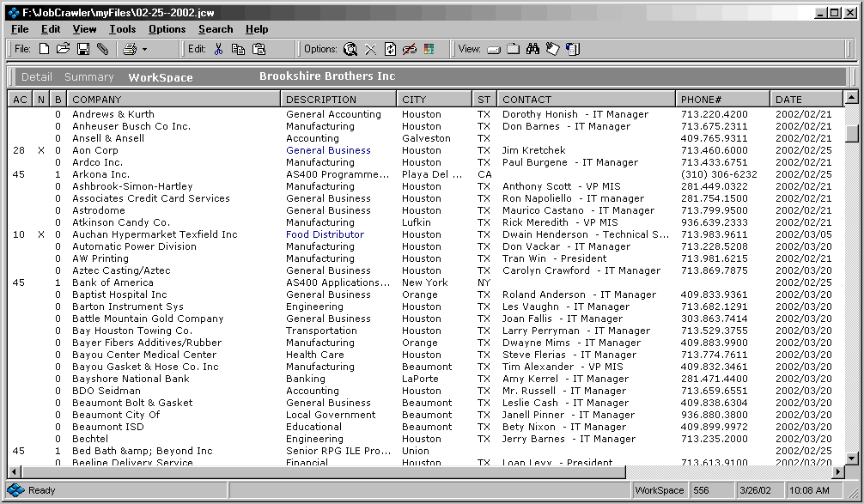Click the computer list View icon
864x504 pixels.
(x=573, y=49)
